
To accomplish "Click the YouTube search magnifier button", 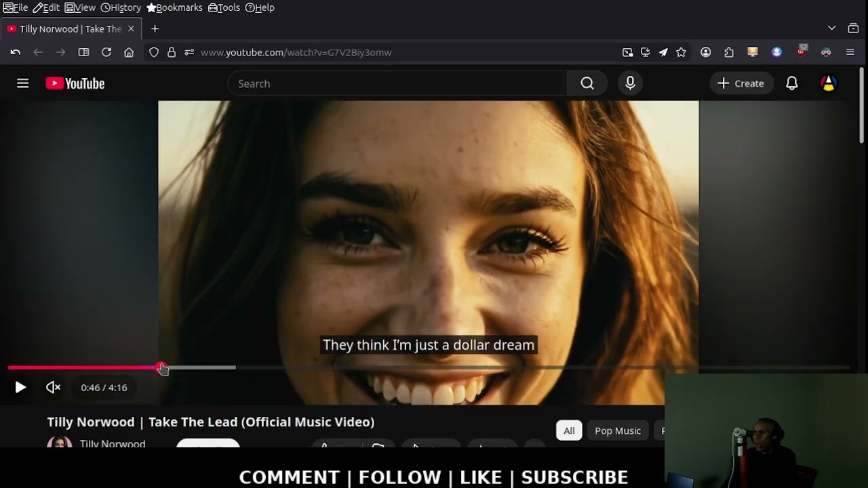I will click(x=587, y=83).
